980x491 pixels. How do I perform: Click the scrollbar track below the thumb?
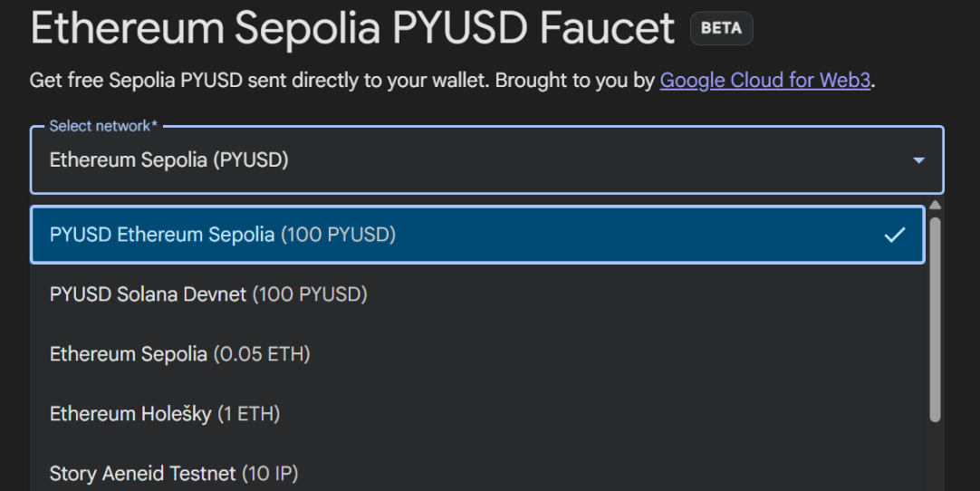[935, 457]
